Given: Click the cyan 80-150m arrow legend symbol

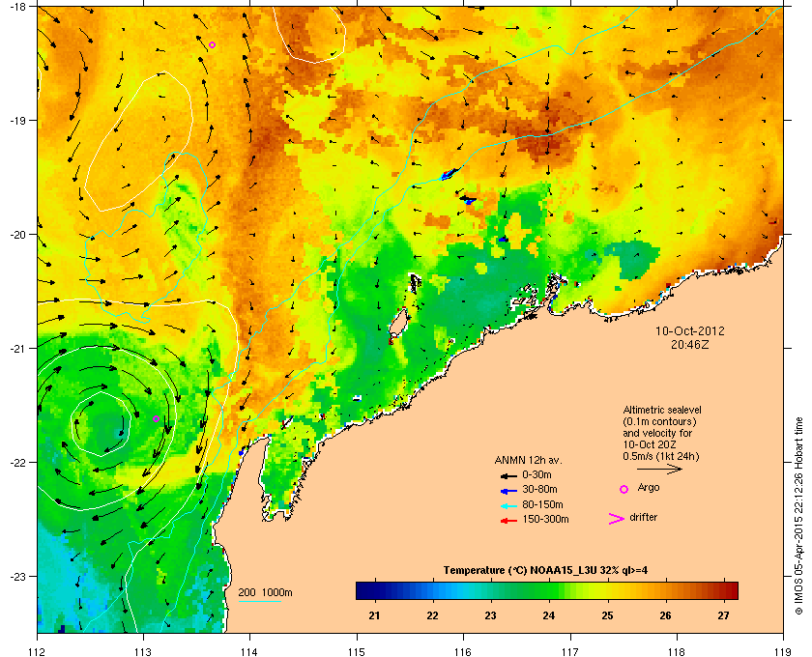Looking at the screenshot, I should [508, 505].
